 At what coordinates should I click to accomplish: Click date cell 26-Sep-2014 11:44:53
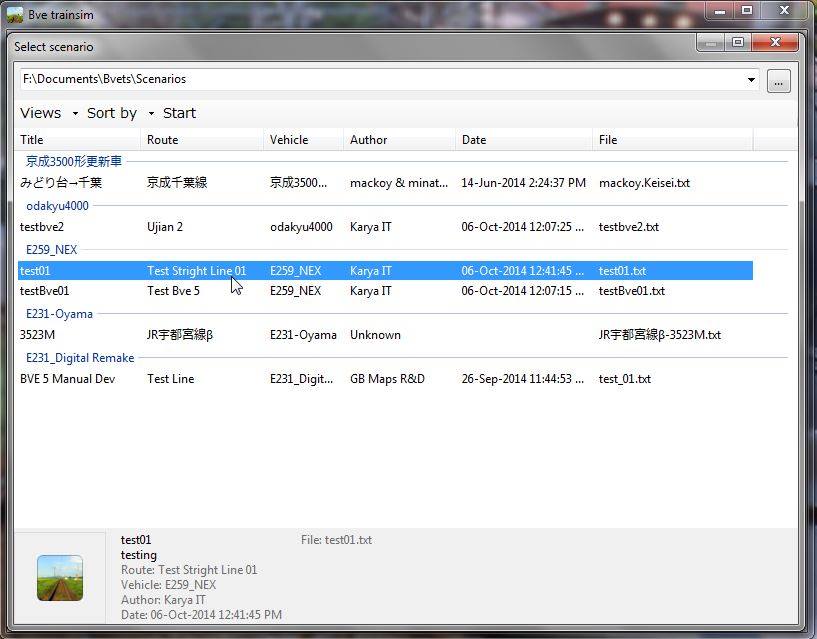click(523, 379)
